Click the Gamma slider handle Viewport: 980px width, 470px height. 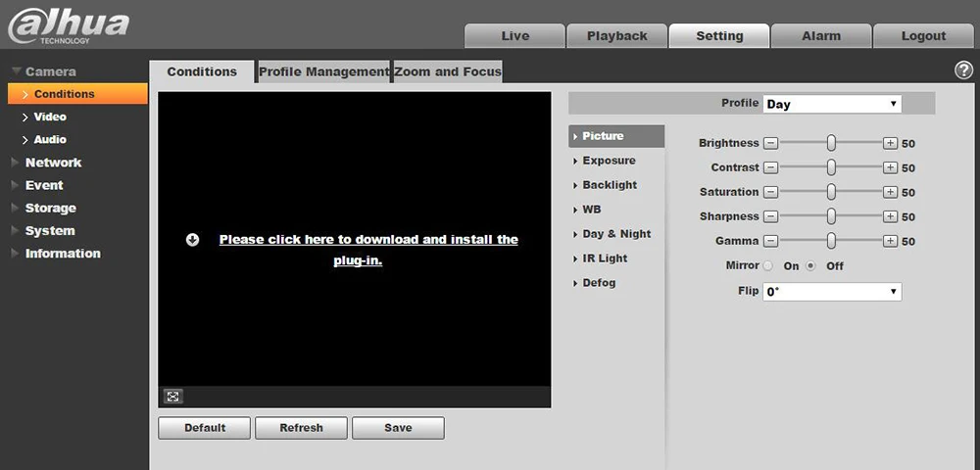pos(831,240)
